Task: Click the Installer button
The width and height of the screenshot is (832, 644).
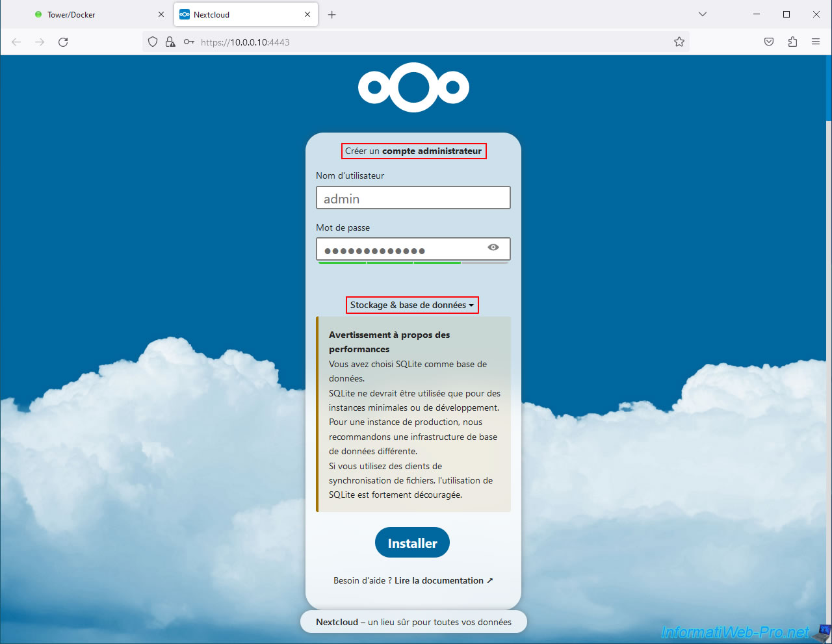Action: [412, 543]
